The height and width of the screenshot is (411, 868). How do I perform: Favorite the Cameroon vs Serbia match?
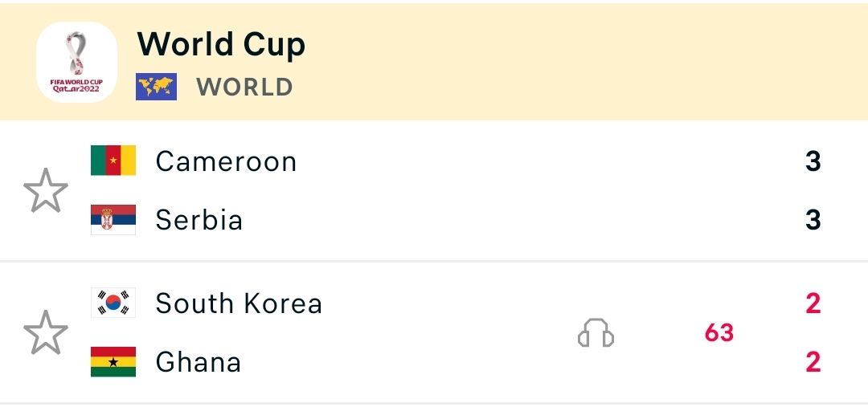[x=45, y=190]
